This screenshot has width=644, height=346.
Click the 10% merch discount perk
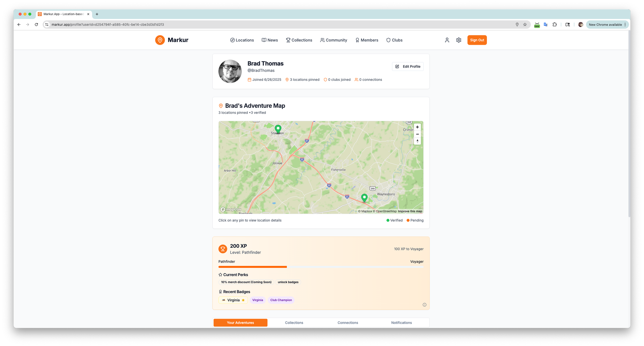click(246, 282)
